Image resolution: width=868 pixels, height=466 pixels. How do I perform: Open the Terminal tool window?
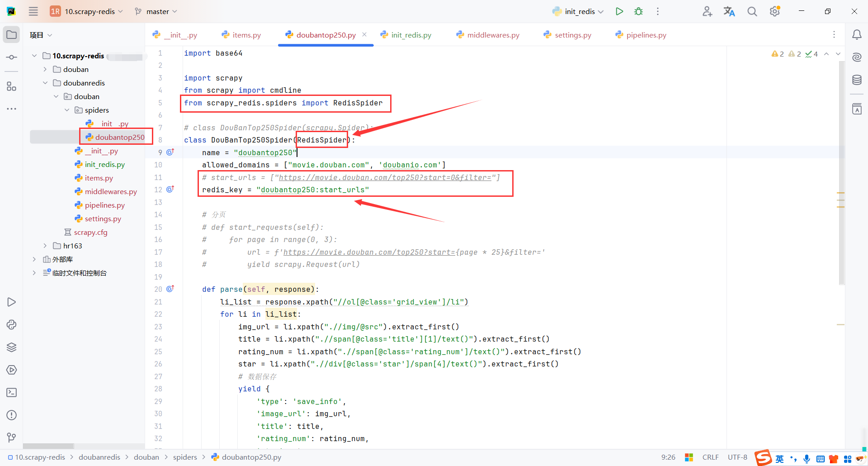click(x=11, y=393)
